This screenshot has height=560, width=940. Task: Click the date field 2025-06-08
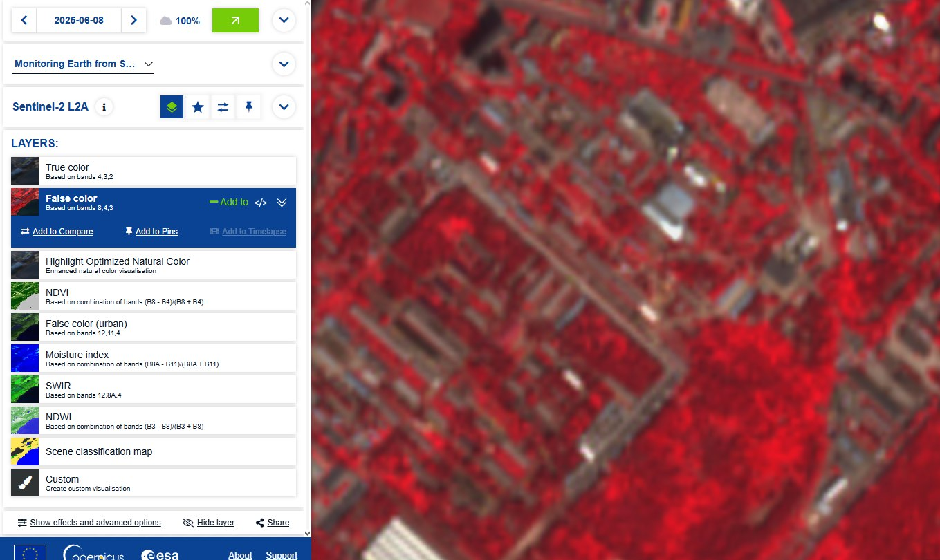click(79, 21)
